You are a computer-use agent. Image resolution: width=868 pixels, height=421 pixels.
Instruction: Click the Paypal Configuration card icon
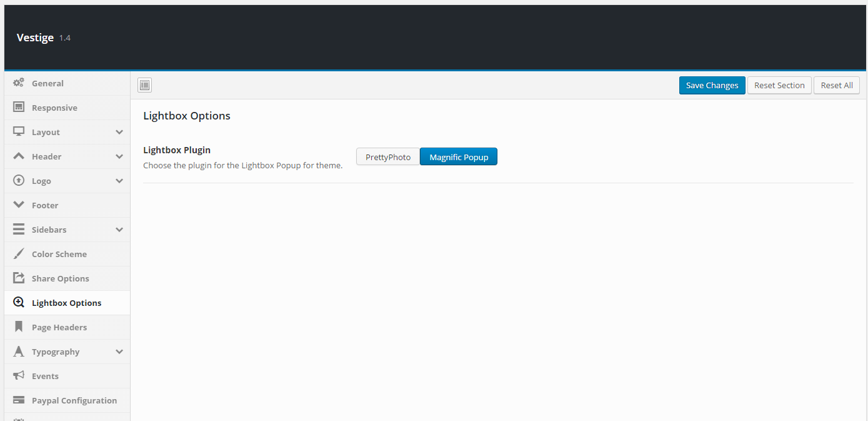(x=19, y=400)
